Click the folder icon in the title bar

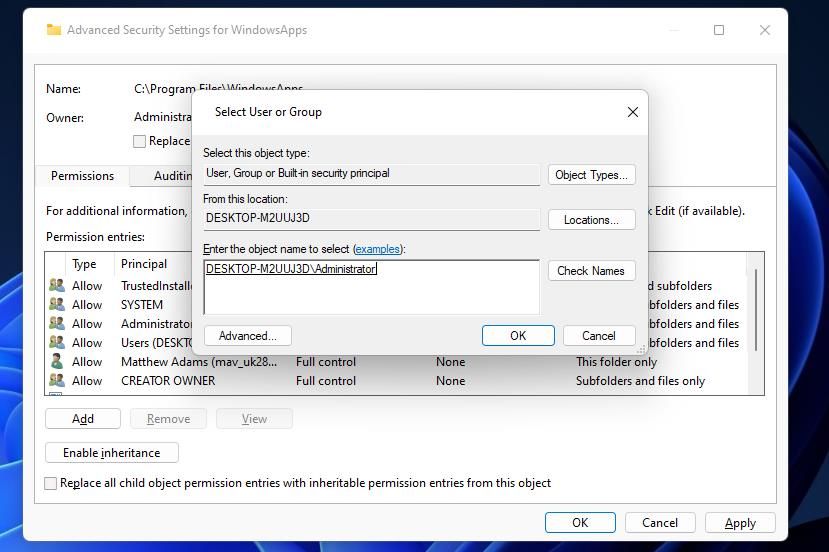(x=53, y=30)
